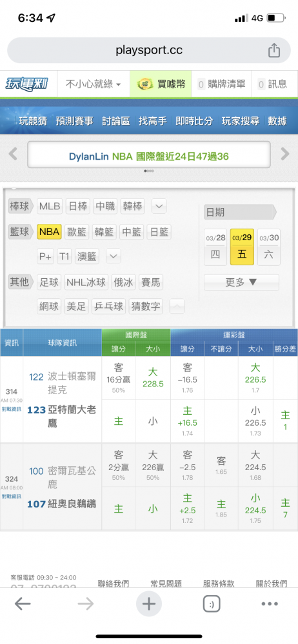This screenshot has width=298, height=644.
Task: Choose date 03/30 六
Action: pos(269,247)
